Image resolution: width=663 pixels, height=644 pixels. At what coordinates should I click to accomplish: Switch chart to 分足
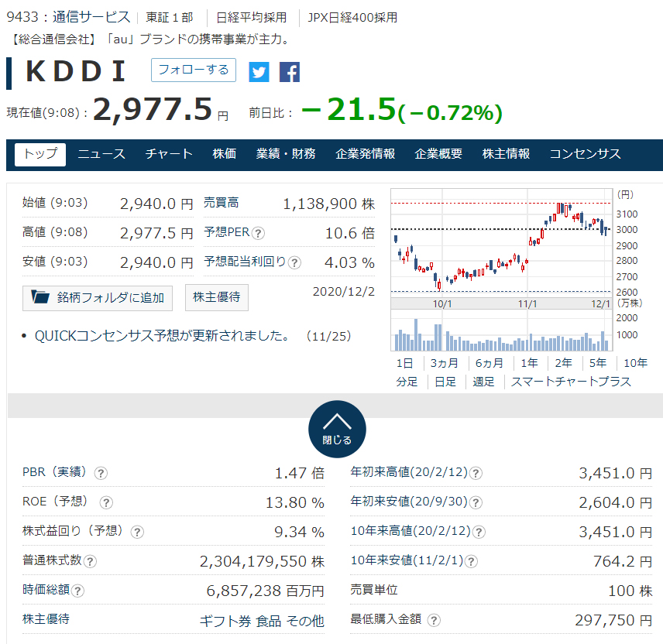pyautogui.click(x=407, y=382)
